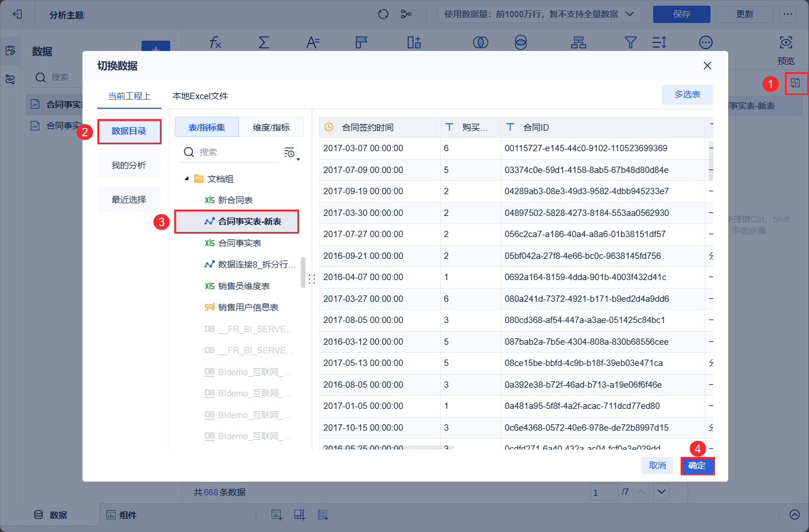Click the tree list vertical scrollbar

tap(303, 273)
